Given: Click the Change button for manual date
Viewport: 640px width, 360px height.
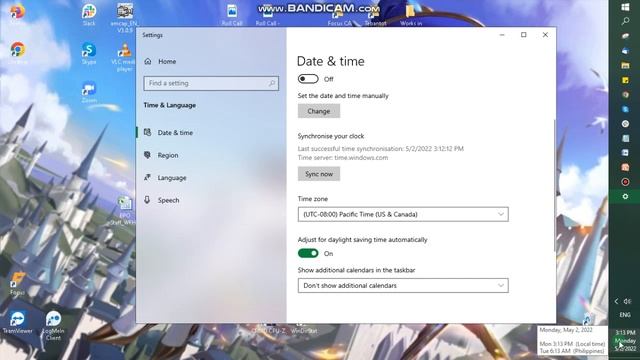Looking at the screenshot, I should pyautogui.click(x=319, y=111).
